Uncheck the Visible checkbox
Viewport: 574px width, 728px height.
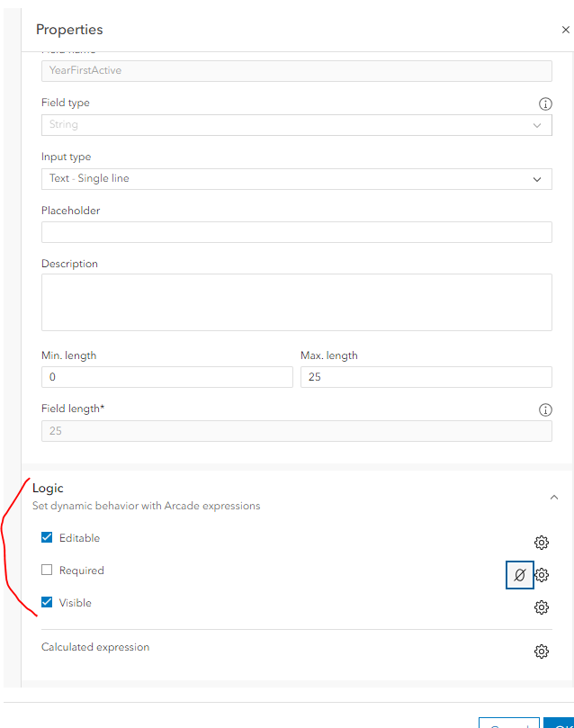click(x=47, y=603)
